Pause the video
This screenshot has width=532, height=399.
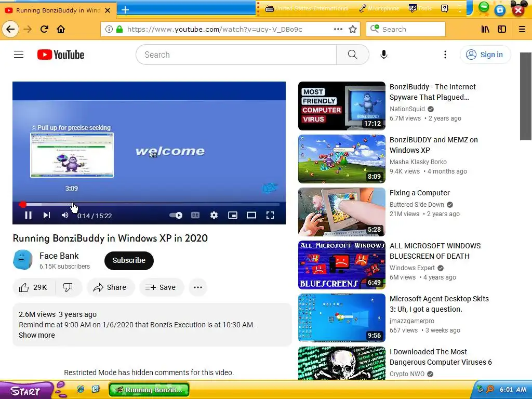coord(29,215)
